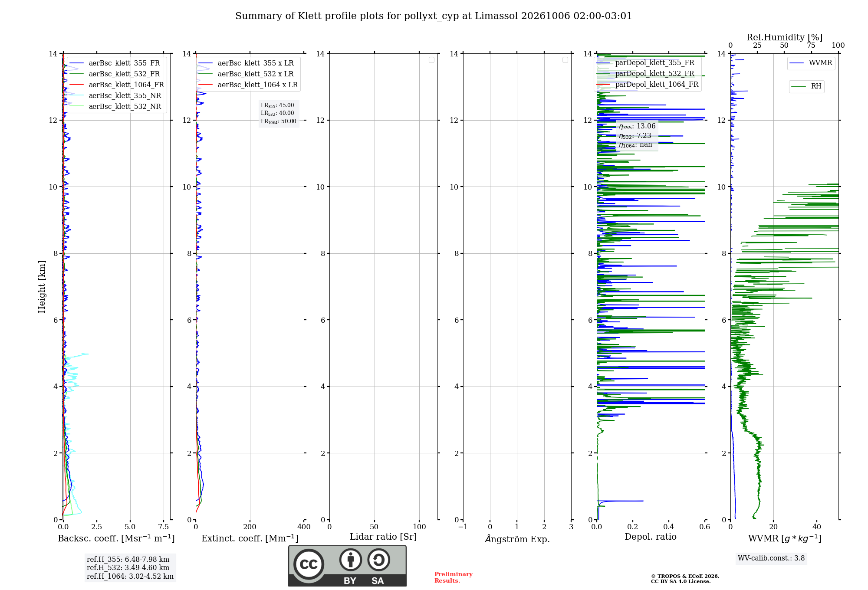Click the η1064: nan value
This screenshot has width=868, height=590.
point(635,144)
